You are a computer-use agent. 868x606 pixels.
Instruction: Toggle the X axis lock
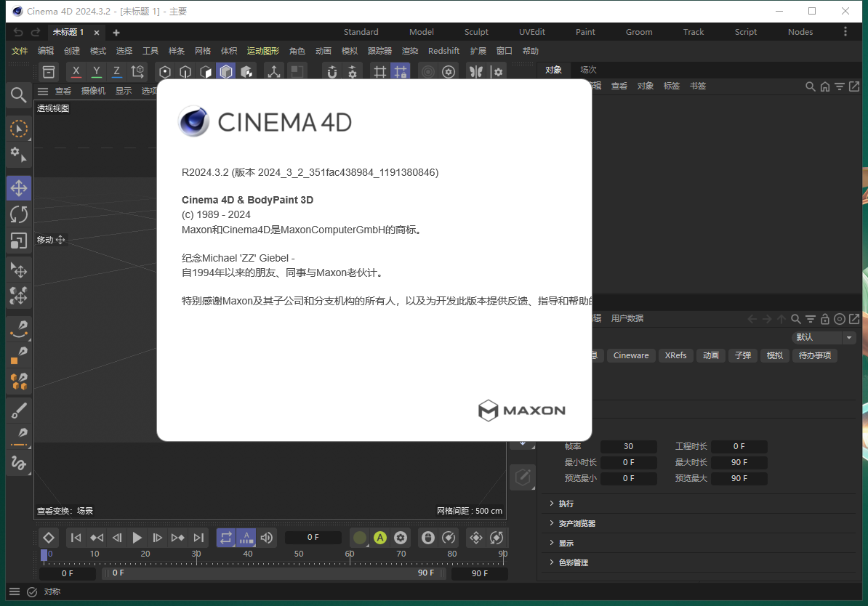point(76,71)
